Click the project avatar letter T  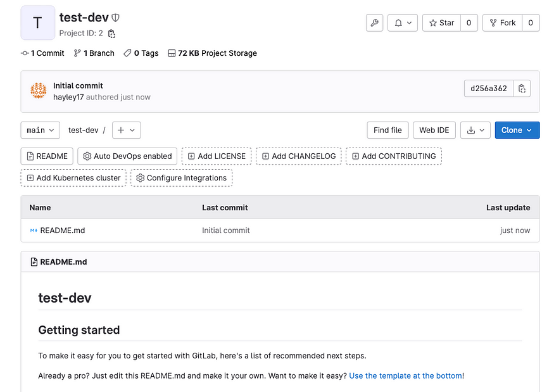coord(38,23)
